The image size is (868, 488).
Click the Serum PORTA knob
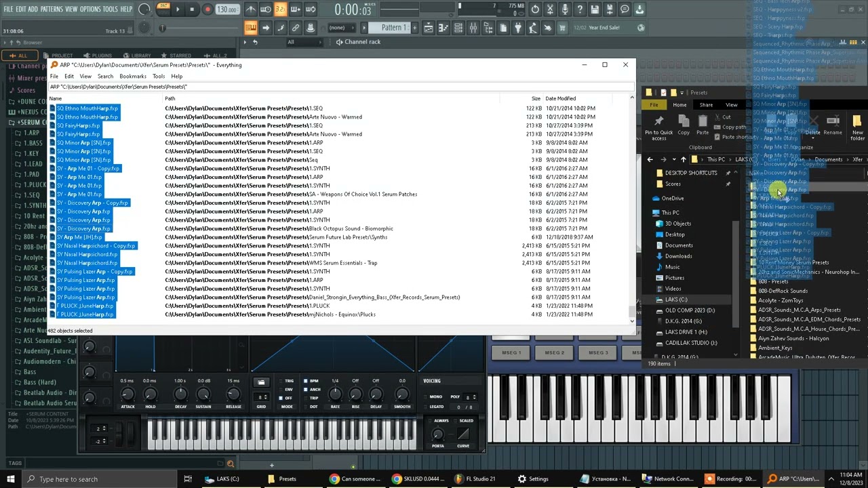pyautogui.click(x=438, y=434)
